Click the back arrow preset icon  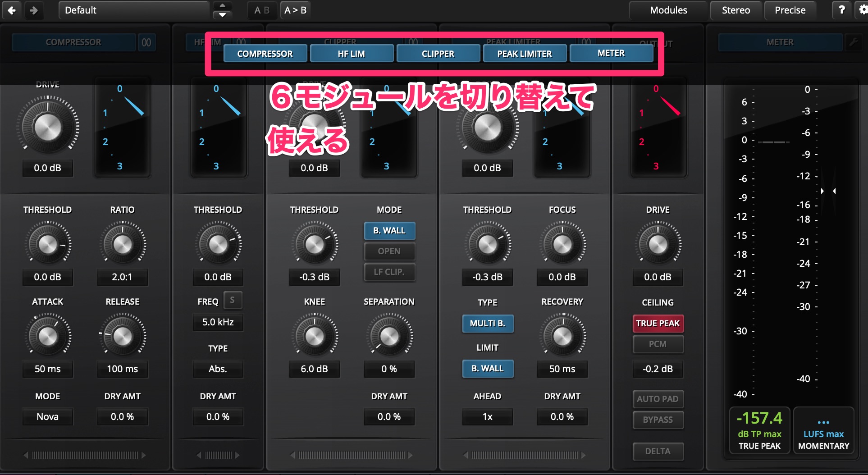point(12,10)
